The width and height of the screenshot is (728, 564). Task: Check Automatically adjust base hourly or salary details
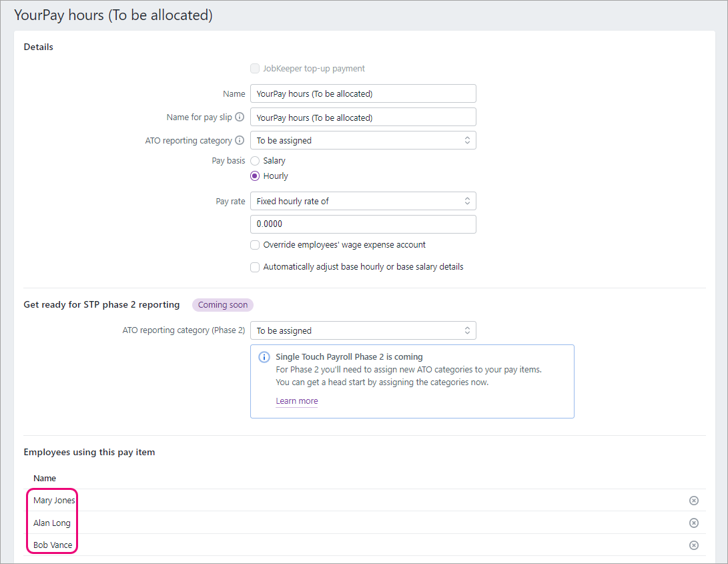[x=255, y=267]
